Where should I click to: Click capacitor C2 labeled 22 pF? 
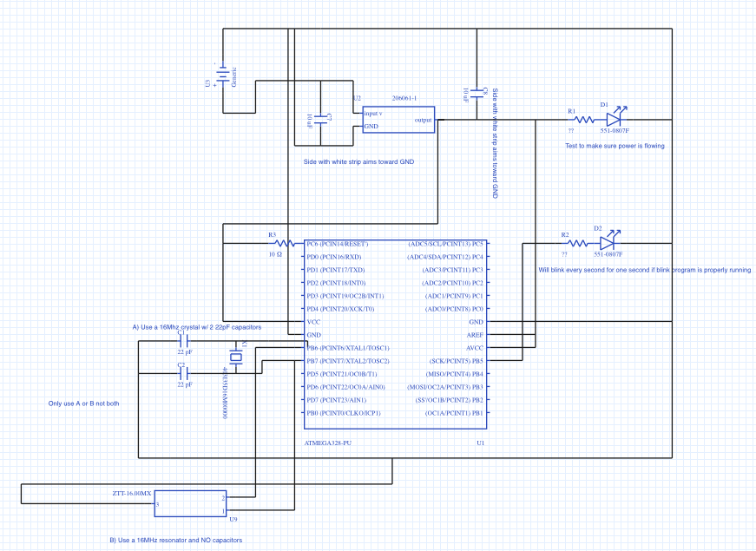coord(182,374)
